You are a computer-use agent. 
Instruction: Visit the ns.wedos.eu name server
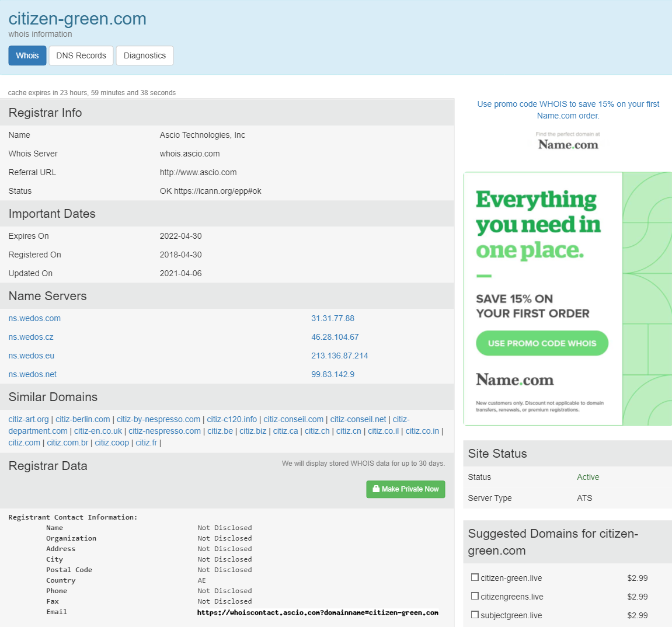[x=32, y=356]
